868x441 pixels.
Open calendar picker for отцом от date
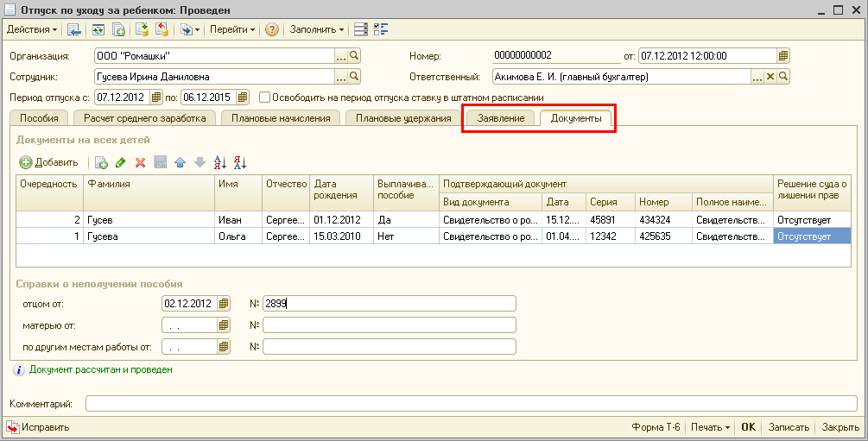tap(224, 303)
